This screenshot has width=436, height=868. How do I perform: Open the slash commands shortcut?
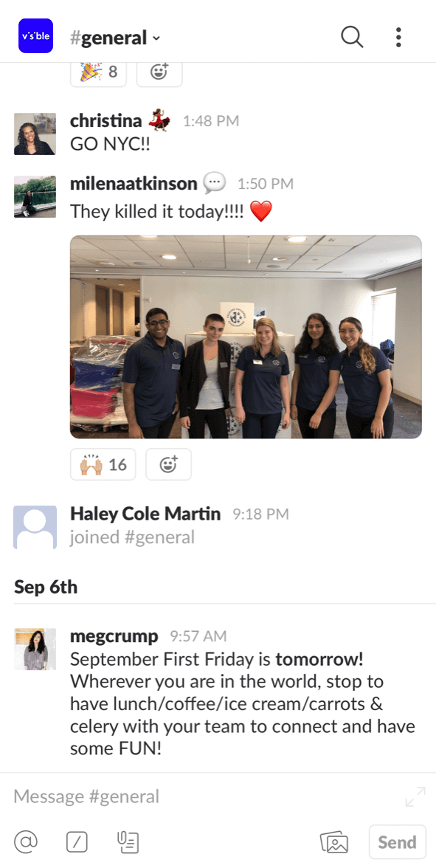click(77, 843)
